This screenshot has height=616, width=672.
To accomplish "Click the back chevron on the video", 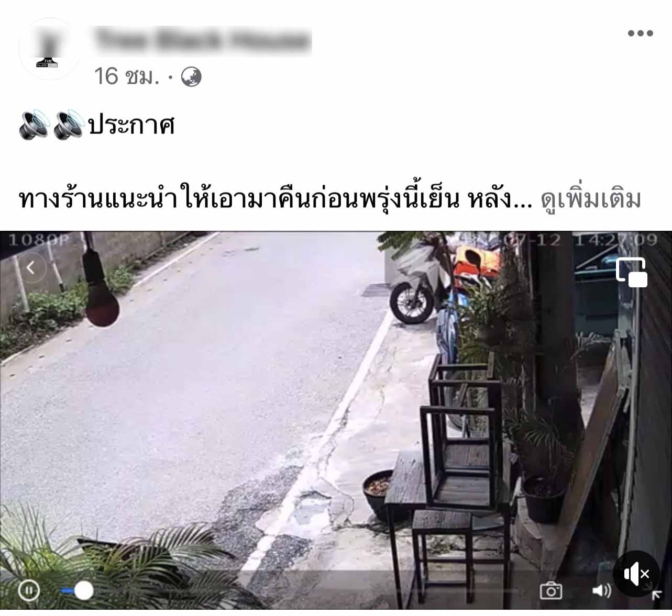I will pos(31,268).
